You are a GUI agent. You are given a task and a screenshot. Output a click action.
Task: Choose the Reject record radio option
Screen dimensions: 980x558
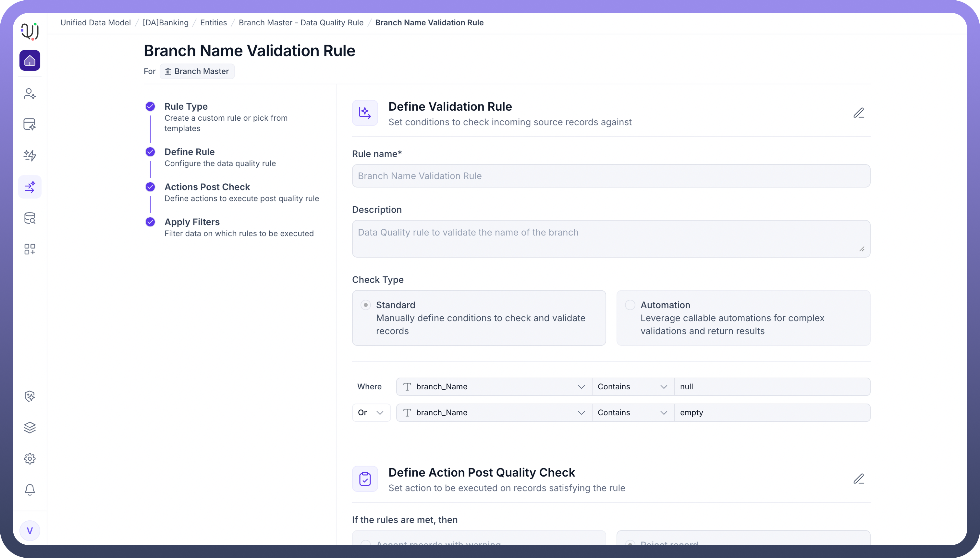point(630,543)
